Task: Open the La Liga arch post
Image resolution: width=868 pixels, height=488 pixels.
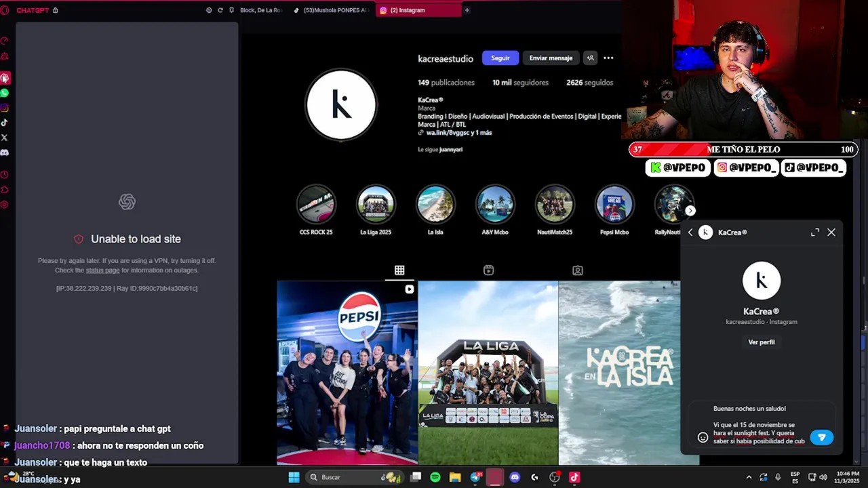Action: 488,373
